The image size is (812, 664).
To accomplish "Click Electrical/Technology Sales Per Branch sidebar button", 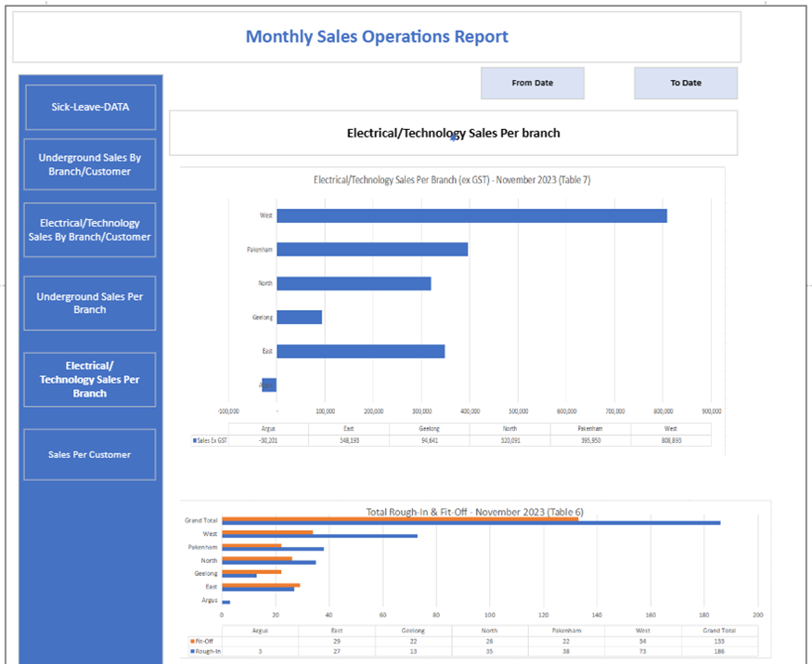I will tap(90, 379).
